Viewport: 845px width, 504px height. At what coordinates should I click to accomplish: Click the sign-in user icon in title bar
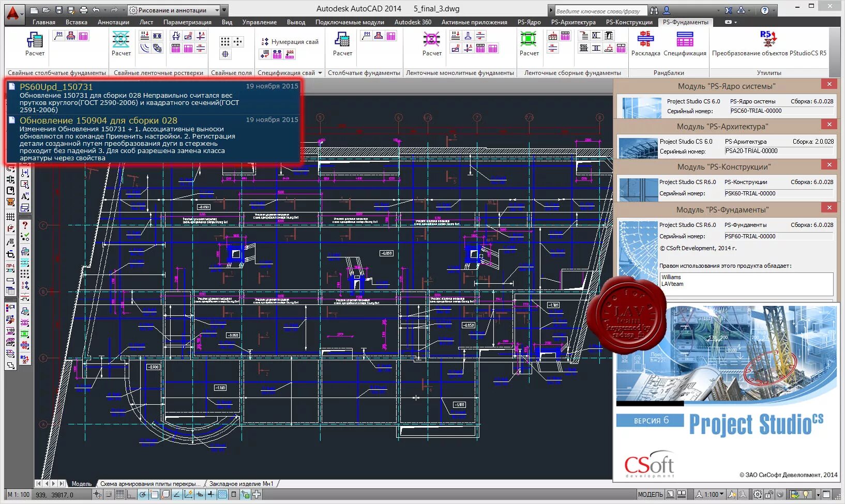tap(667, 10)
